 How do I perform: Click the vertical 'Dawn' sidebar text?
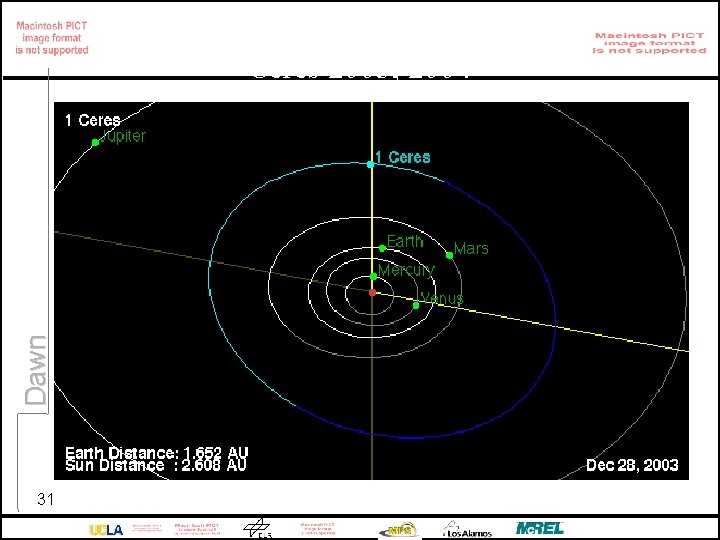[36, 371]
